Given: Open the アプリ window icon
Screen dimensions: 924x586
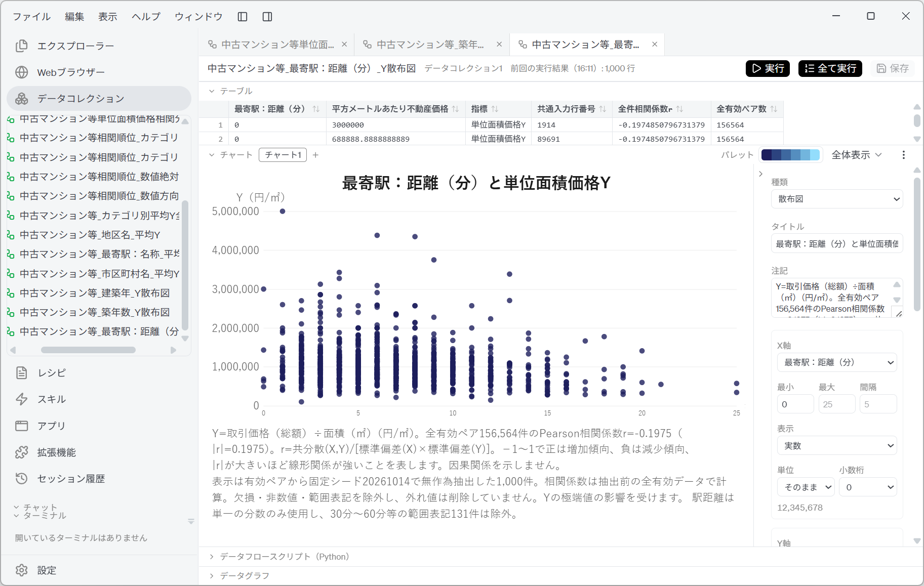Looking at the screenshot, I should (x=21, y=426).
